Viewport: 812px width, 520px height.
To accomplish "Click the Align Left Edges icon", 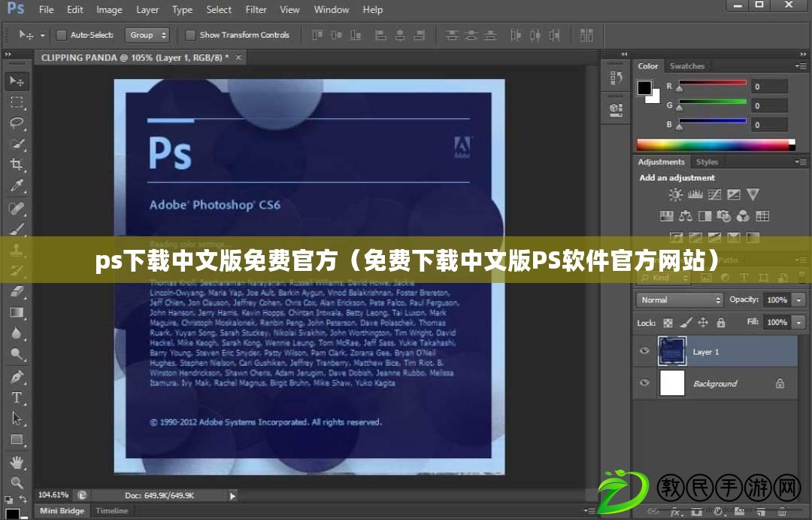I will 380,35.
